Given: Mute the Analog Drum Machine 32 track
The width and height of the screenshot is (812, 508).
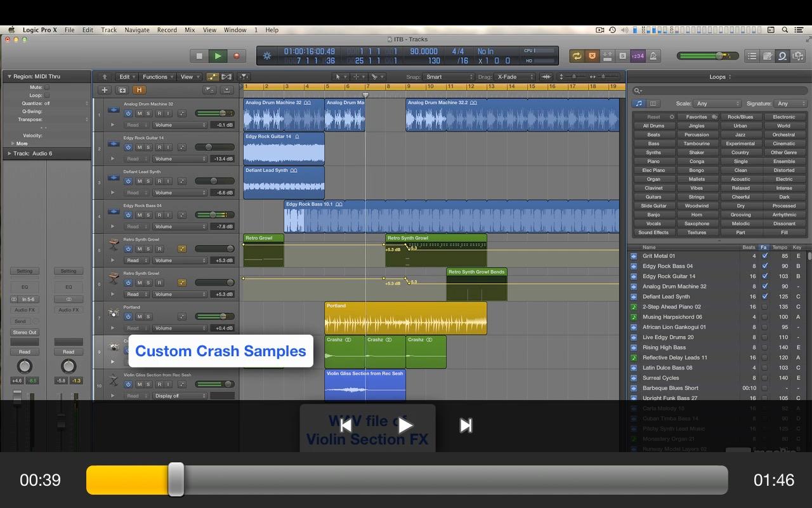Looking at the screenshot, I should coord(139,114).
